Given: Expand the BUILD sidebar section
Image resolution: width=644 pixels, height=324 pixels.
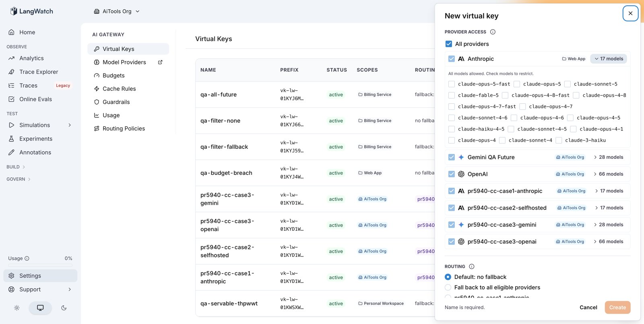Looking at the screenshot, I should pyautogui.click(x=16, y=167).
